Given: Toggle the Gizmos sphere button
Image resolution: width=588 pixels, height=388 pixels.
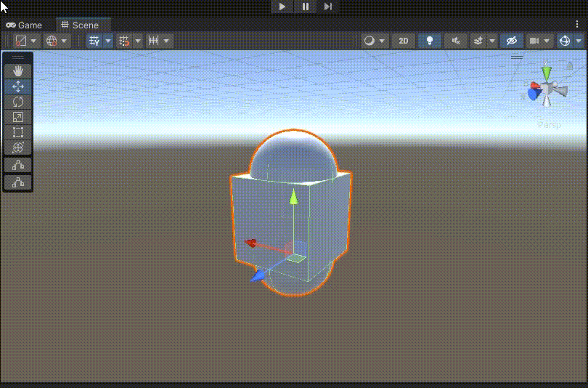Looking at the screenshot, I should pyautogui.click(x=564, y=41).
